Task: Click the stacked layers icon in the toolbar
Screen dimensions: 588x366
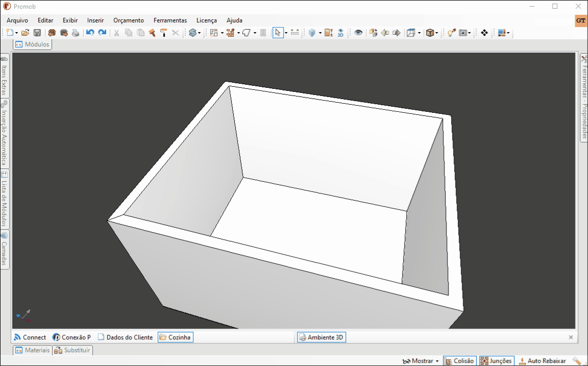Action: click(312, 33)
